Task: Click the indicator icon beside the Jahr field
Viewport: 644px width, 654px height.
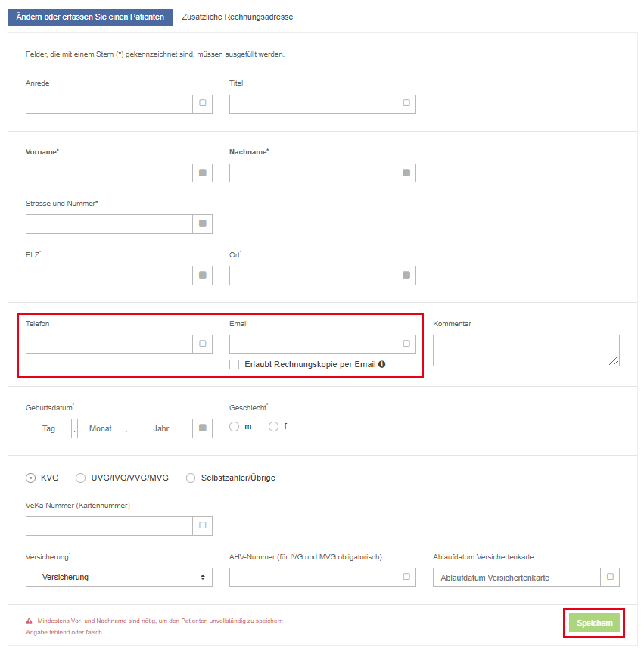Action: click(203, 428)
